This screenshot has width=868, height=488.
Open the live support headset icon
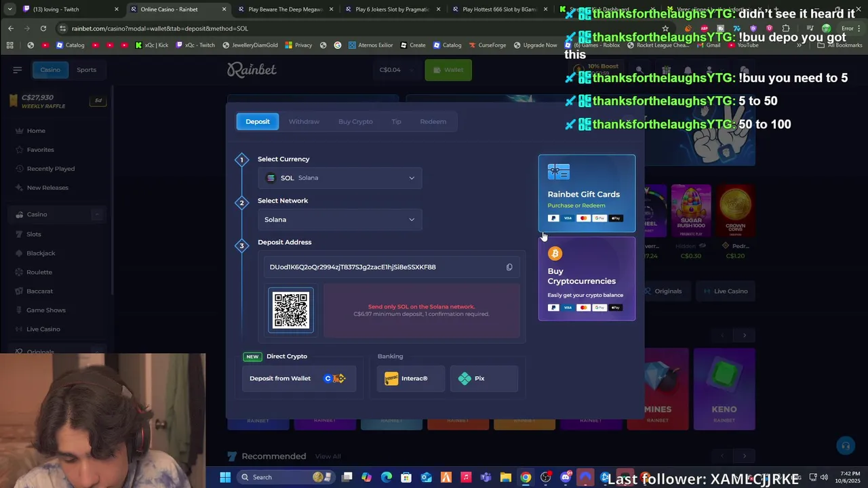coord(845,445)
